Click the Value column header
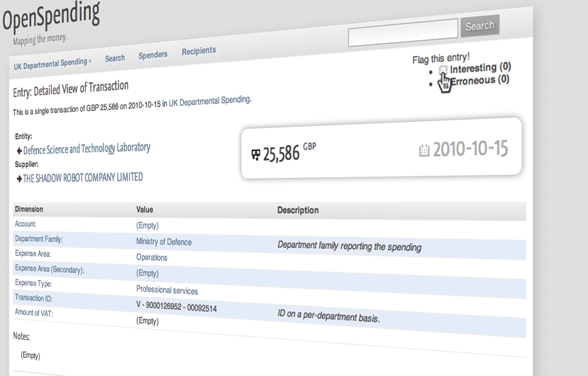Image resolution: width=588 pixels, height=376 pixels. (145, 209)
